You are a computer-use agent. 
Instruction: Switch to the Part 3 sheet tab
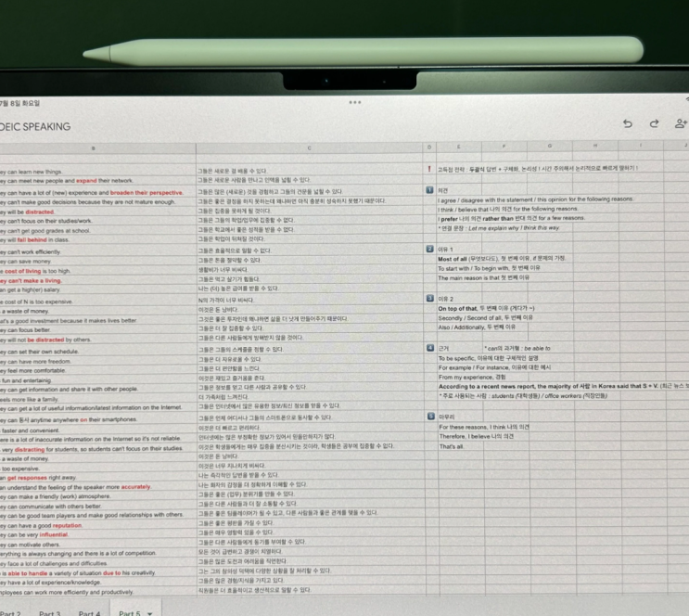[50, 613]
